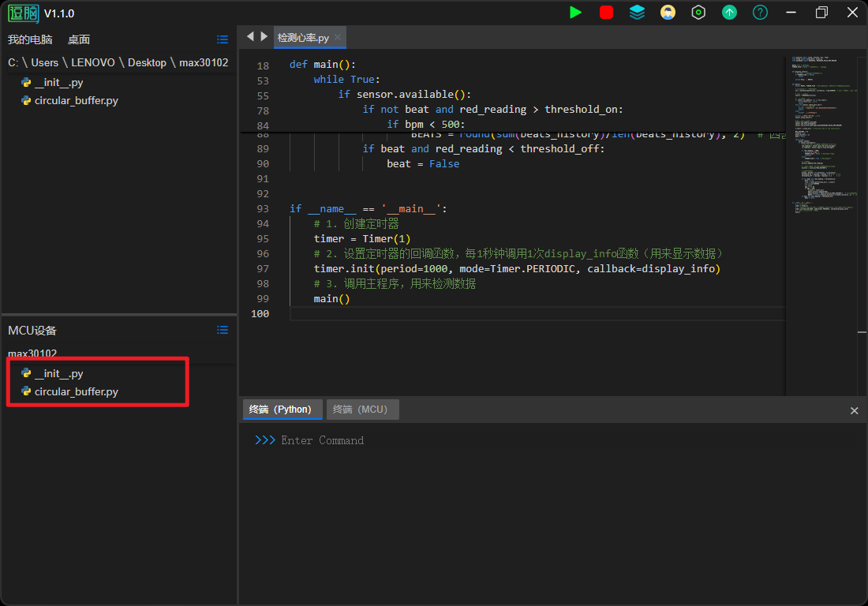
Task: Go to Users in breadcrumb path
Action: [44, 62]
